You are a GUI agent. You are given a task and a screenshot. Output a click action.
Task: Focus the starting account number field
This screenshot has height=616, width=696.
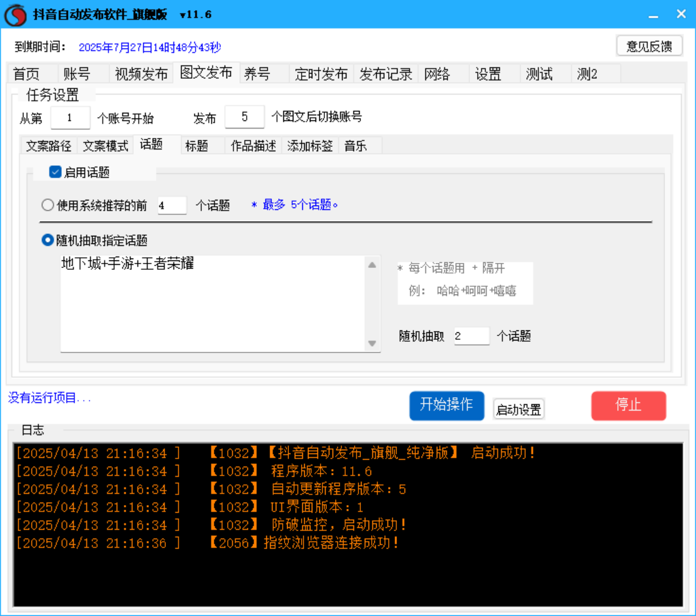[x=71, y=118]
